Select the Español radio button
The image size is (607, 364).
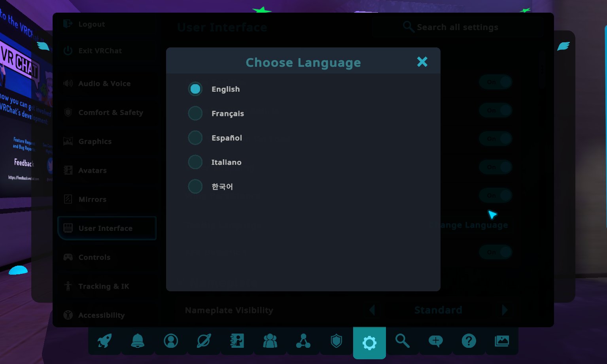(195, 138)
